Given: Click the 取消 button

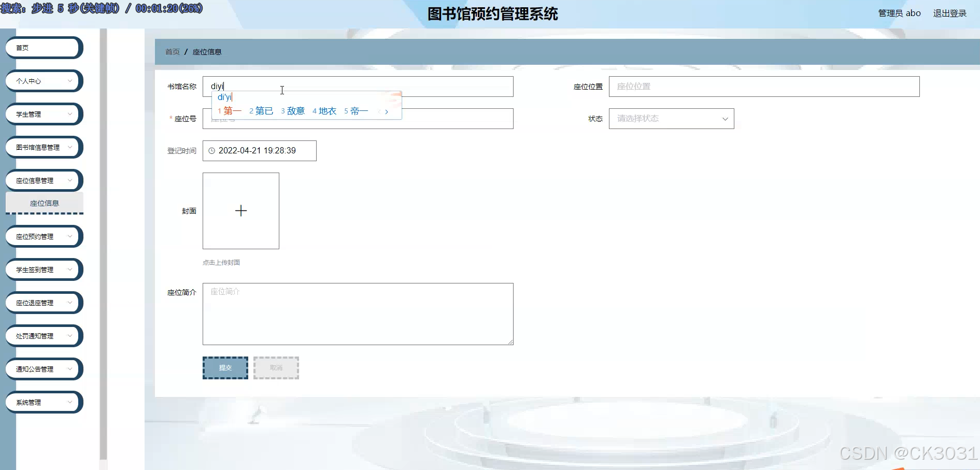Looking at the screenshot, I should click(x=276, y=368).
